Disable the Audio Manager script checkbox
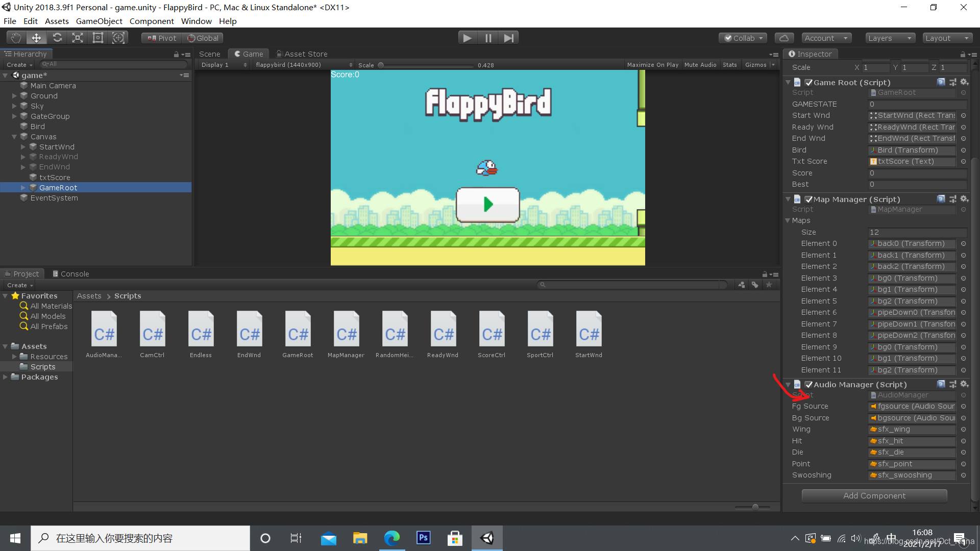Screen dimensions: 980x551 (808, 385)
